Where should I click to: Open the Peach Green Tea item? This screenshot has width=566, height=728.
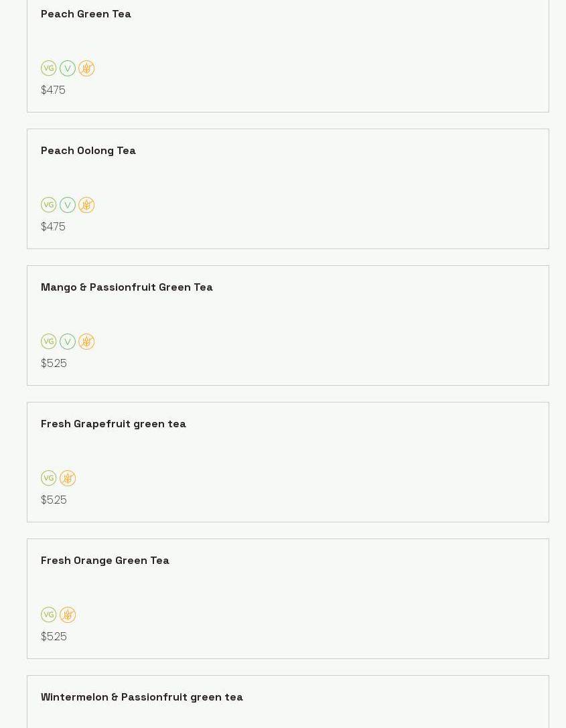[86, 14]
